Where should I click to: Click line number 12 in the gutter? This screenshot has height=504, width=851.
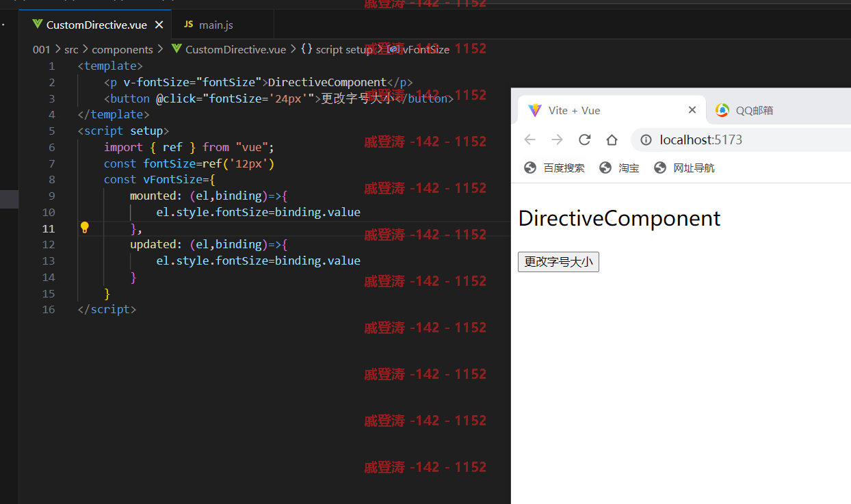[49, 244]
